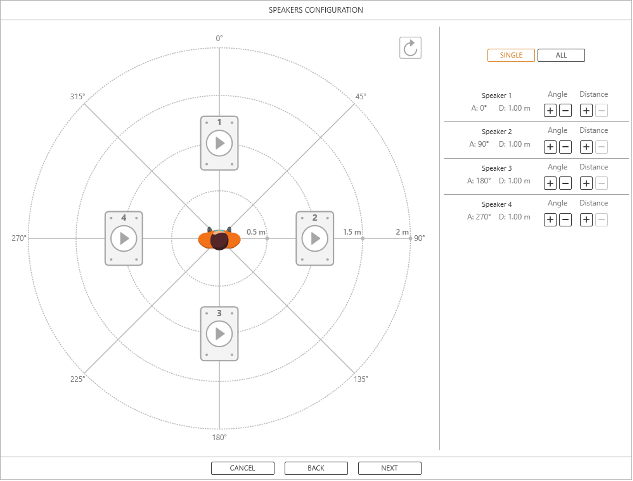Play test sound on speaker 1
Screen dimensions: 633x481
click(219, 143)
